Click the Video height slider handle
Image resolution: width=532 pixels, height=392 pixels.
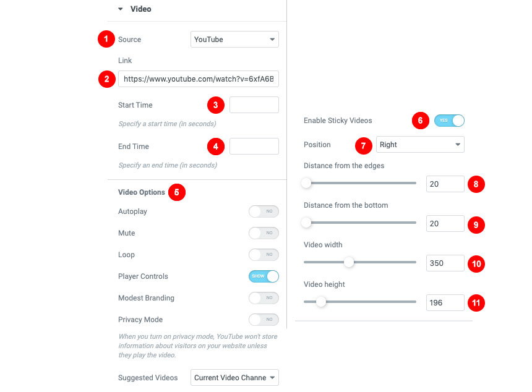point(320,302)
